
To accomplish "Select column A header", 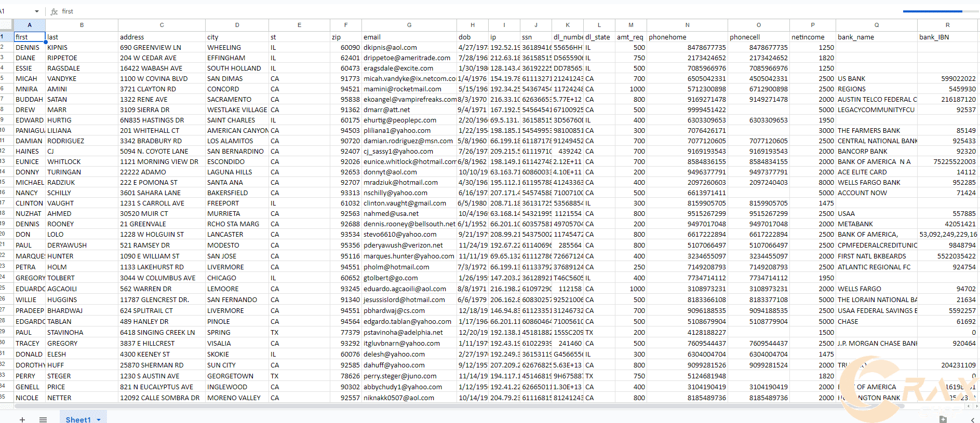I will click(x=30, y=25).
